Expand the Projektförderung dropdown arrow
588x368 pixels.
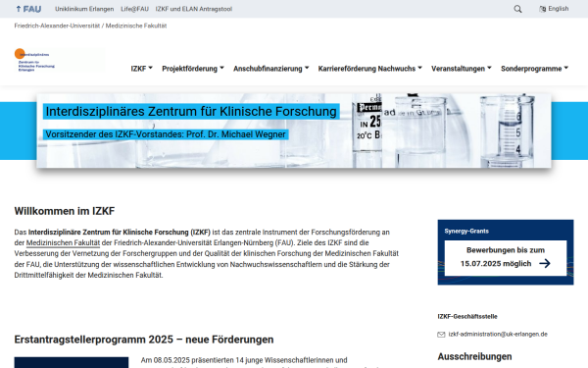coord(222,68)
